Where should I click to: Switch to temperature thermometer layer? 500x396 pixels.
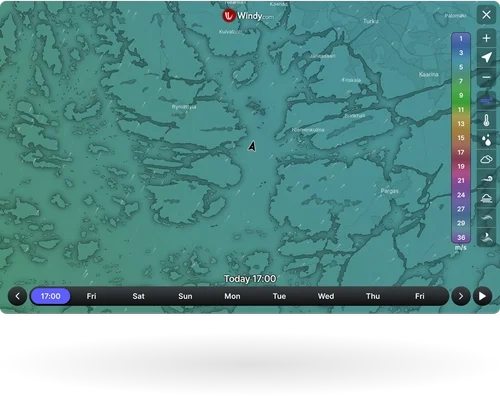pyautogui.click(x=486, y=120)
